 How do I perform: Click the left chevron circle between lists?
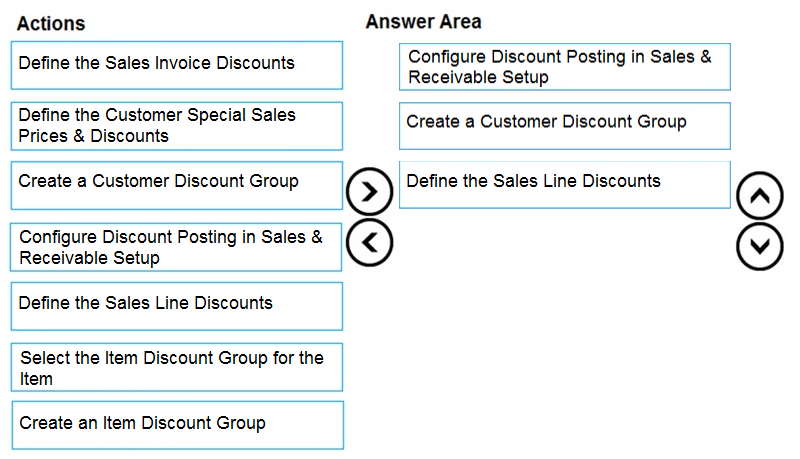tap(369, 242)
